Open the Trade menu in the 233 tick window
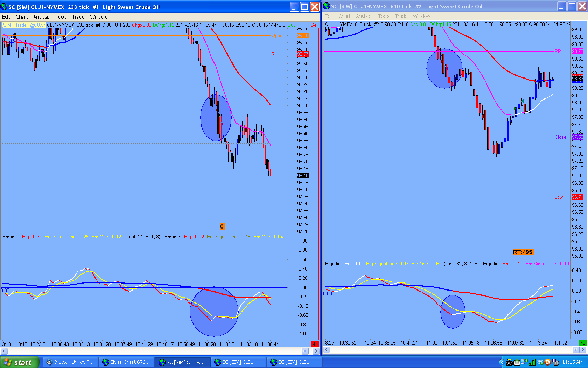 (x=78, y=17)
